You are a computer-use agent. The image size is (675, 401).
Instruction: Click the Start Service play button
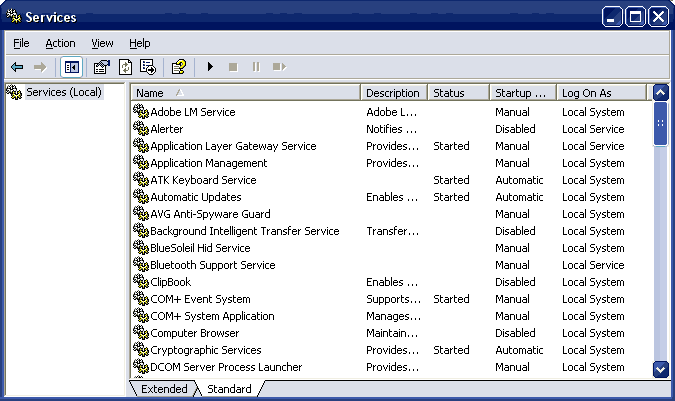click(x=210, y=67)
